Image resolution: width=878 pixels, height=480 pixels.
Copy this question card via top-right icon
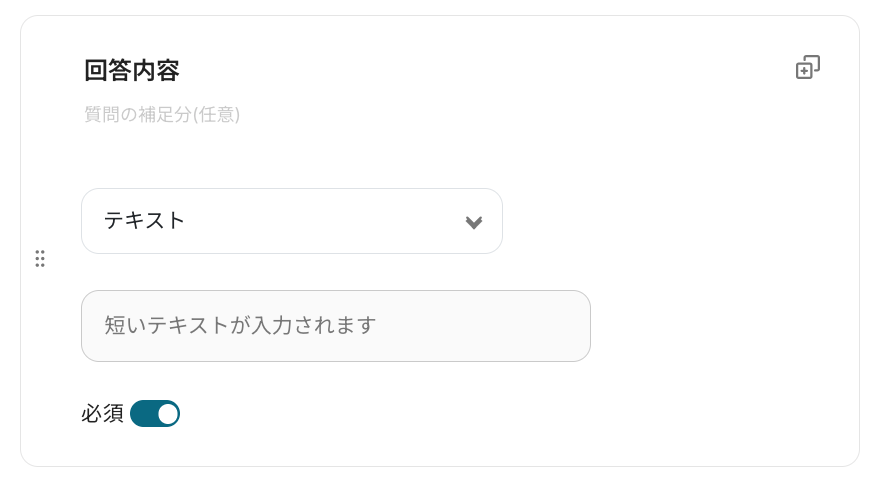807,68
